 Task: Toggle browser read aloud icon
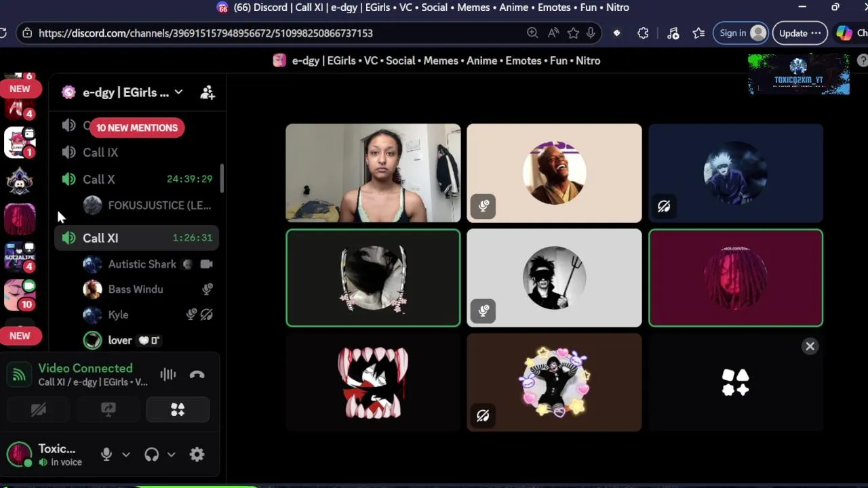coord(553,33)
